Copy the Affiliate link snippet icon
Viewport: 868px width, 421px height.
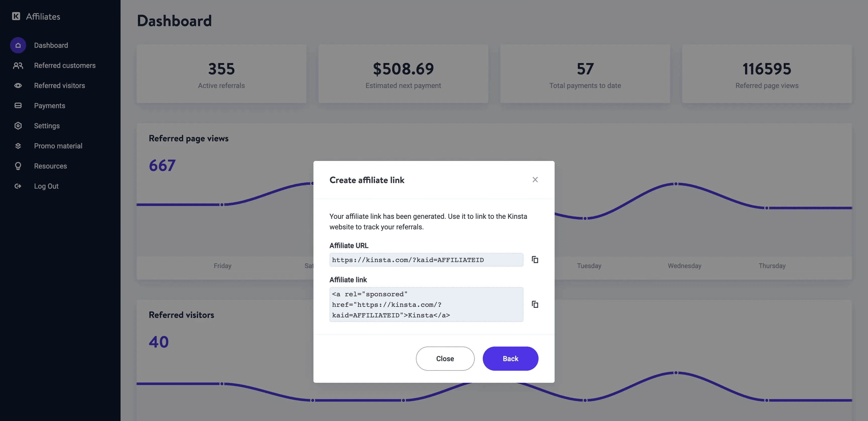pos(535,304)
